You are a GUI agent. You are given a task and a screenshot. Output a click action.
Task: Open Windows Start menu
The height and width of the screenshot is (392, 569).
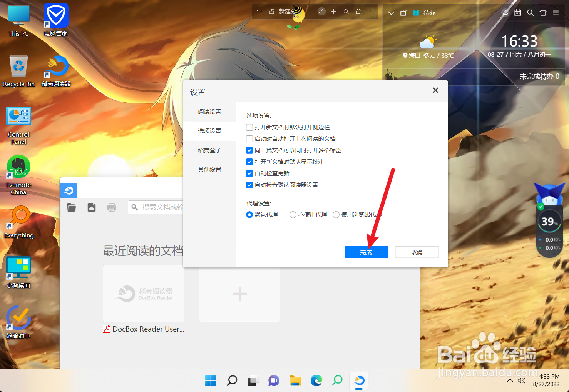(211, 380)
